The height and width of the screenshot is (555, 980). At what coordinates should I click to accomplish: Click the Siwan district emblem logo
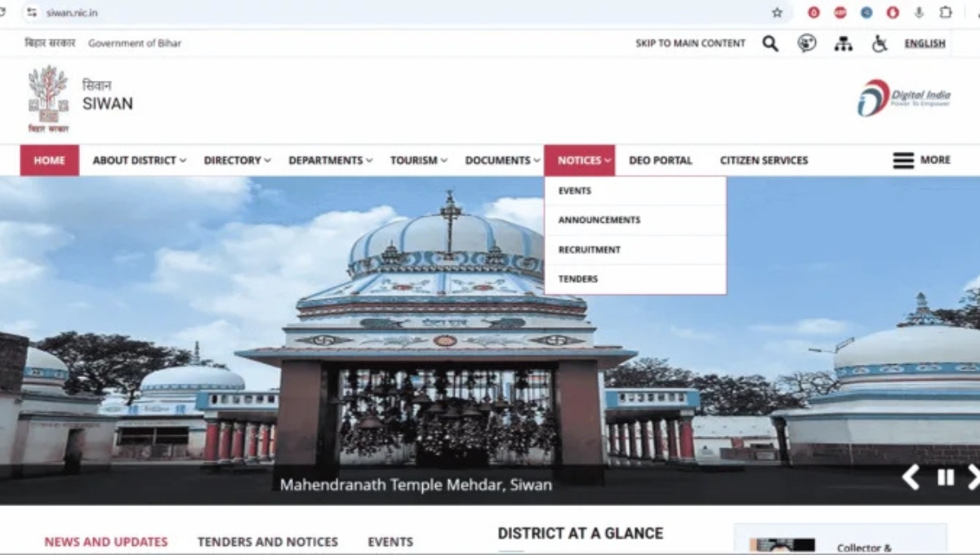tap(47, 98)
